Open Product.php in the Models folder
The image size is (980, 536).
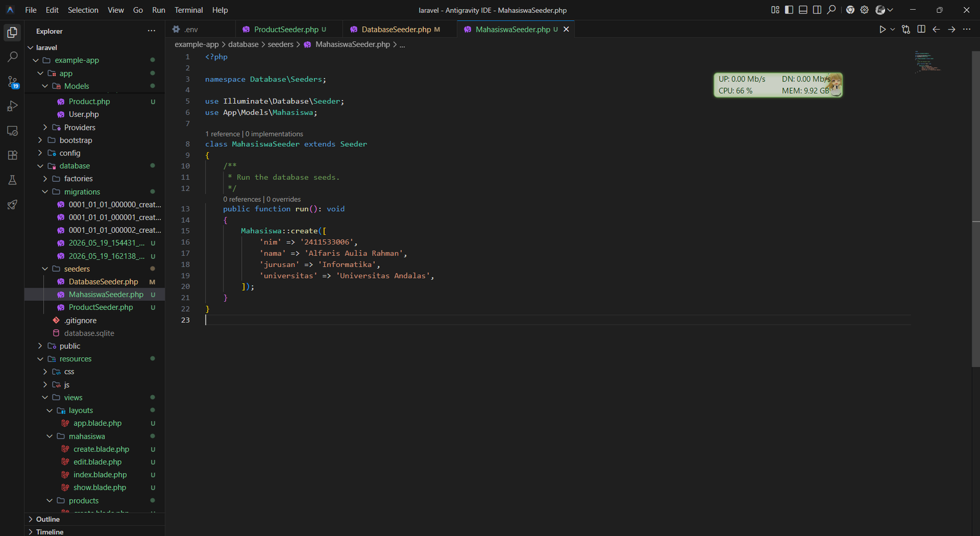(89, 102)
